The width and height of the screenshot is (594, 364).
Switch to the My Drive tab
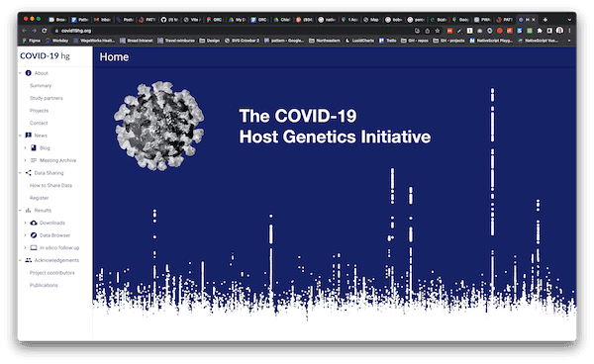point(237,20)
